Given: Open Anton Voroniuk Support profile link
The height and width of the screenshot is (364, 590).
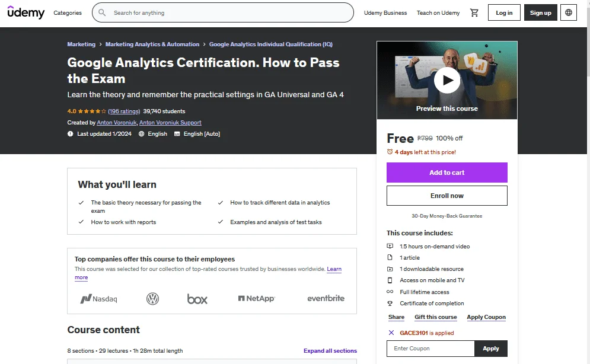Looking at the screenshot, I should coord(170,123).
